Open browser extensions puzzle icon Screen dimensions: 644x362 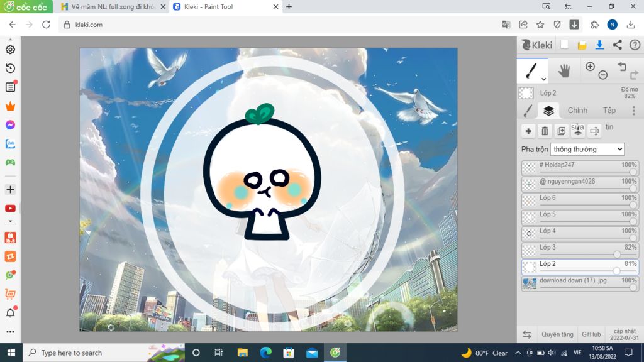point(594,25)
